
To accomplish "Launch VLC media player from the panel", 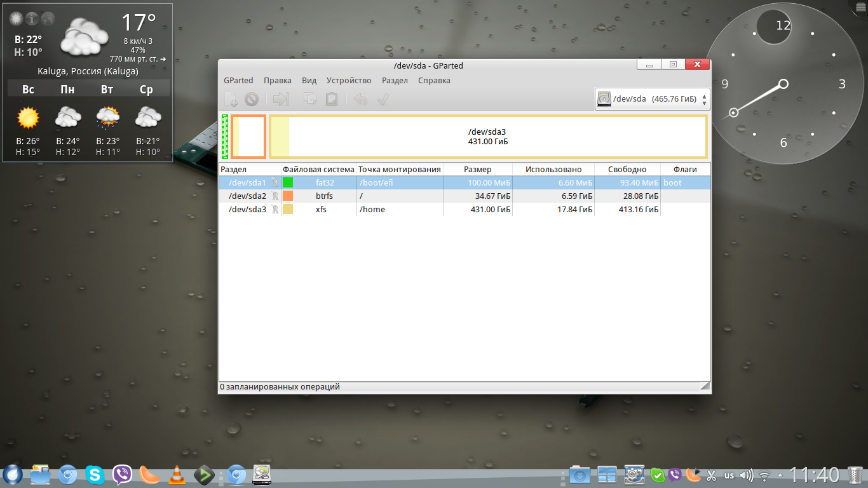I will click(177, 475).
